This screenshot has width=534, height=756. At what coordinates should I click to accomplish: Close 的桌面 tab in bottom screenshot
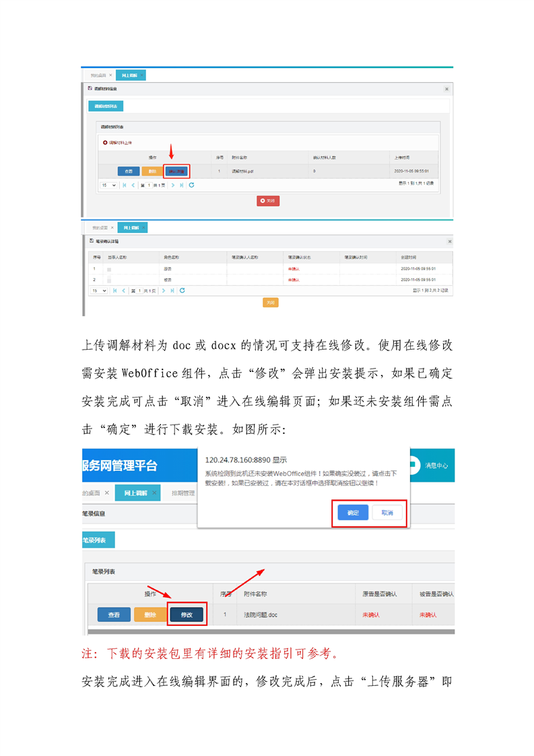coord(107,493)
